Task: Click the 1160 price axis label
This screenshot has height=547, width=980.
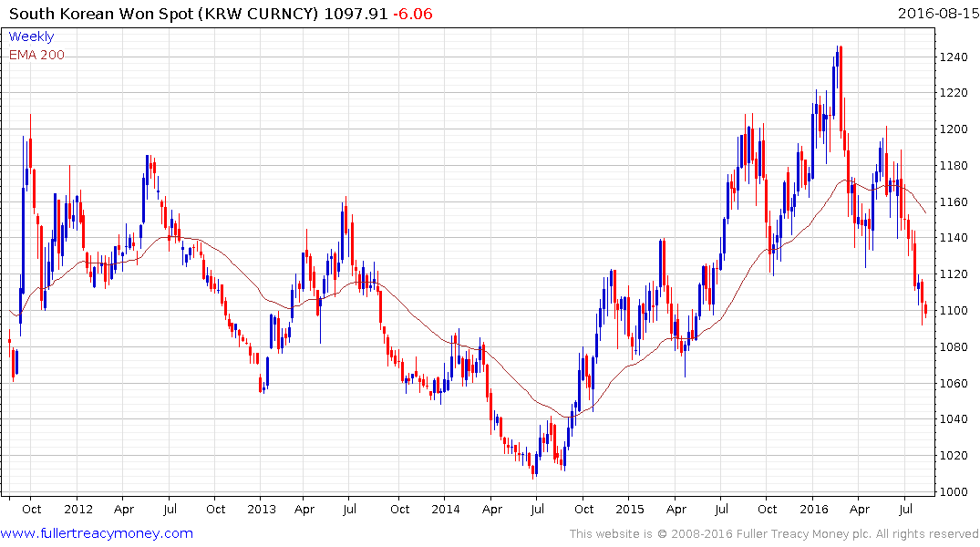Action: point(954,201)
